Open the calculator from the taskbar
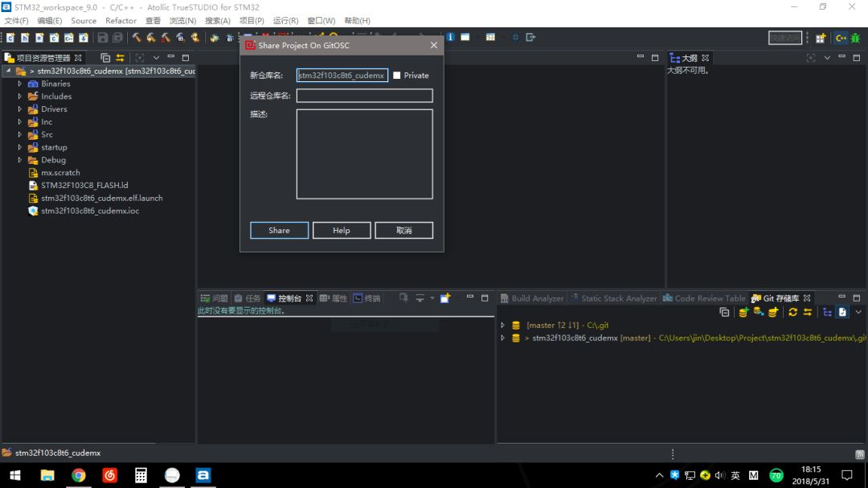Screen dimensions: 868x488 (x=141, y=475)
